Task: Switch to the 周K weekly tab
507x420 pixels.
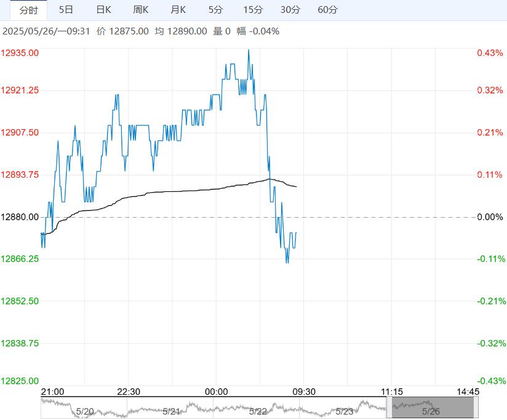Action: tap(141, 10)
